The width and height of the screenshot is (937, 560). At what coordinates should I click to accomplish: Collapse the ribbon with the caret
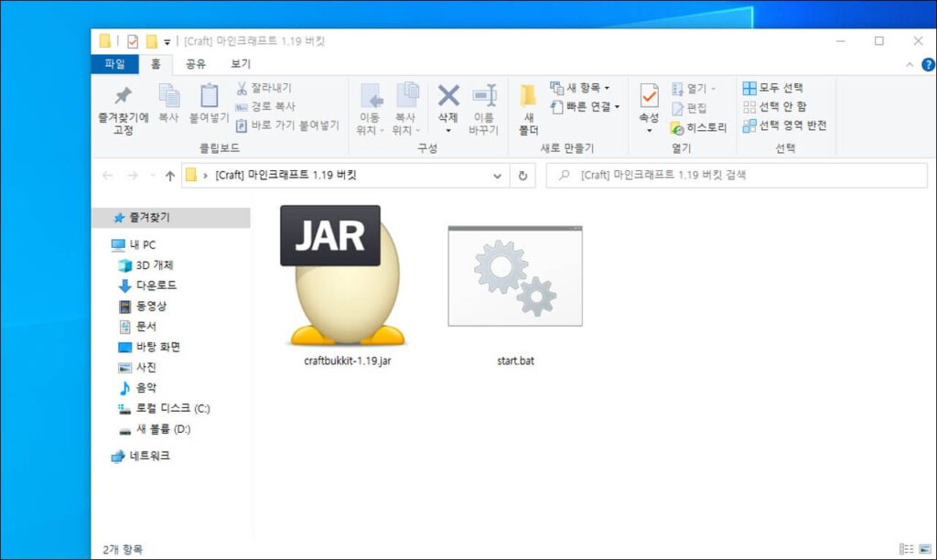click(910, 65)
